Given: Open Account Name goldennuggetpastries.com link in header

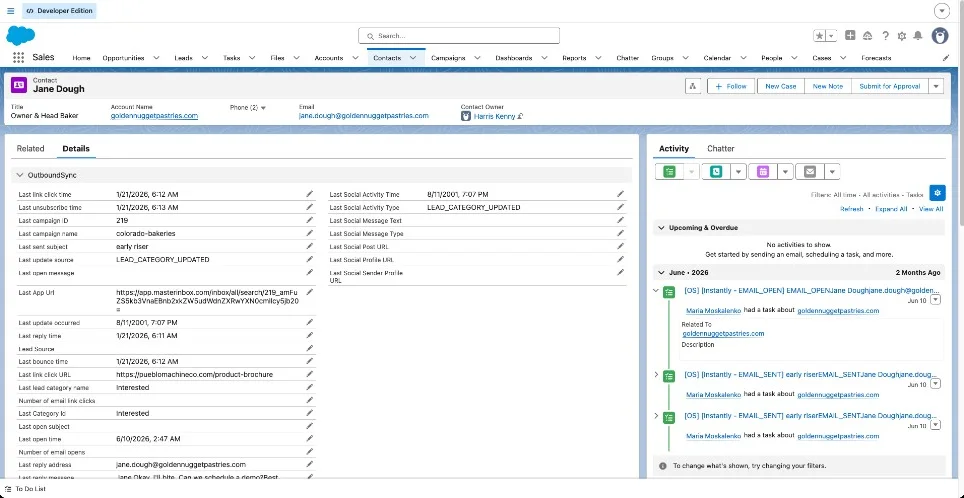Looking at the screenshot, I should point(154,116).
